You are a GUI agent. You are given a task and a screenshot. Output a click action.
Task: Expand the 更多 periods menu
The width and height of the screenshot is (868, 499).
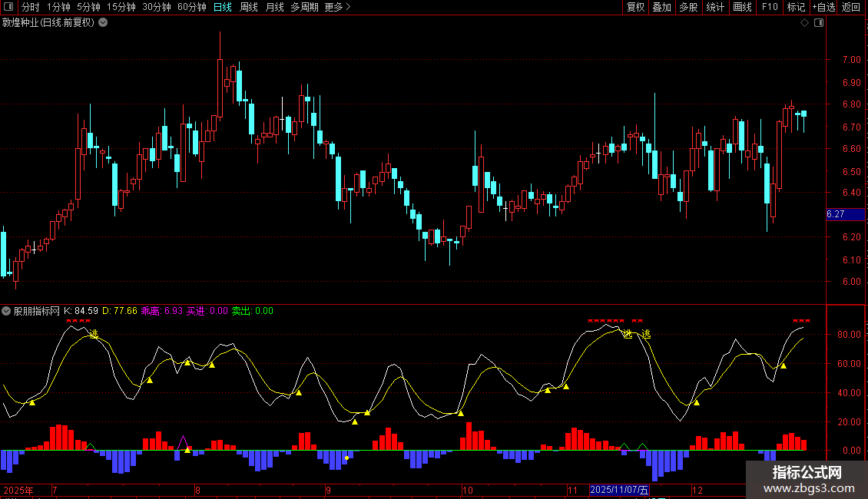pyautogui.click(x=337, y=7)
